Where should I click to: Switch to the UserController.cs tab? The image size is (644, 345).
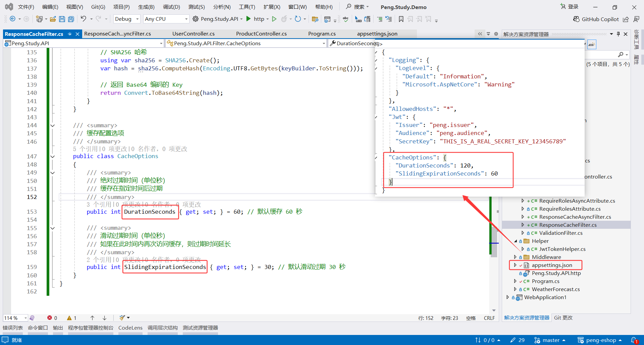pyautogui.click(x=194, y=34)
